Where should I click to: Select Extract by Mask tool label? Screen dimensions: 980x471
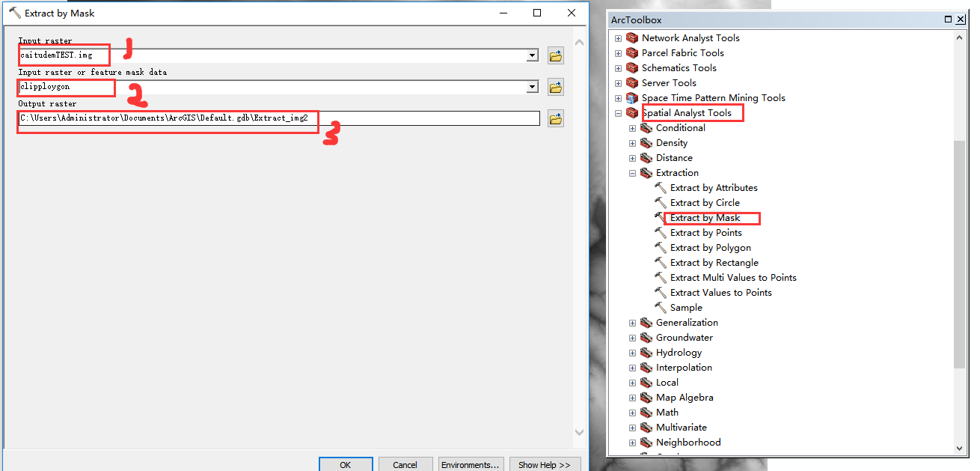[705, 218]
